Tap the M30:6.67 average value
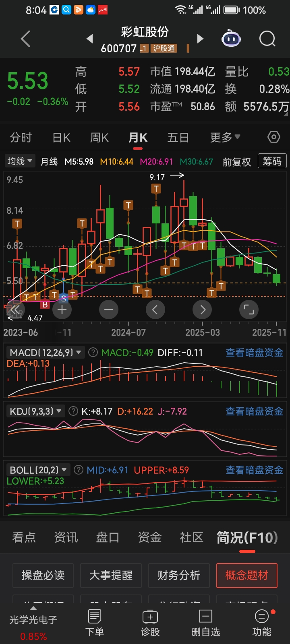 pyautogui.click(x=196, y=162)
